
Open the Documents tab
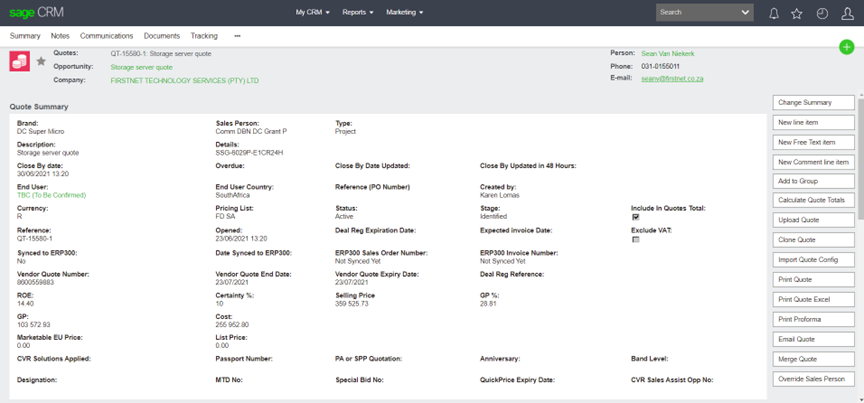(161, 36)
